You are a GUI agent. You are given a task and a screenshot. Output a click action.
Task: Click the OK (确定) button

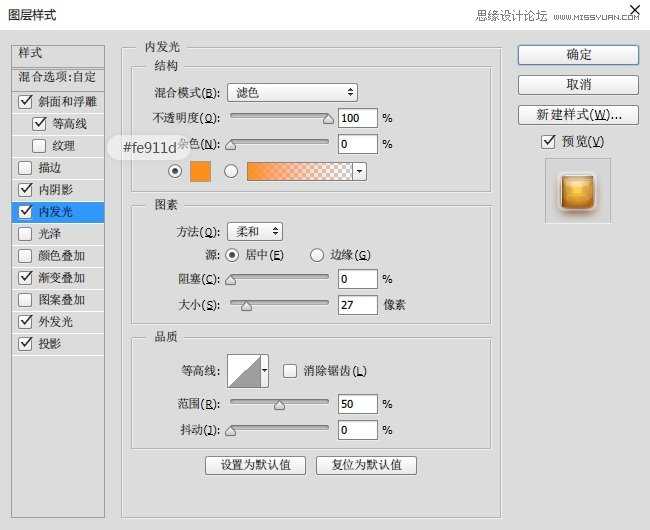(578, 55)
